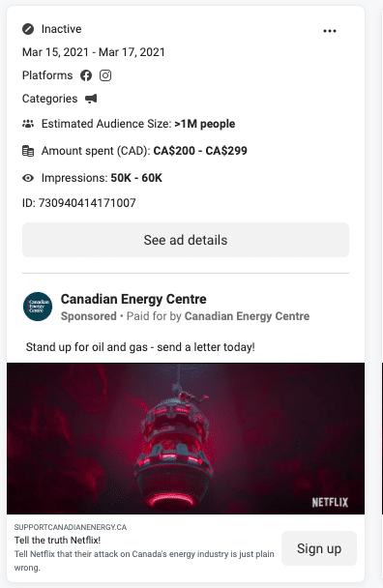Click the Instagram platform icon
The image size is (383, 588).
click(105, 75)
